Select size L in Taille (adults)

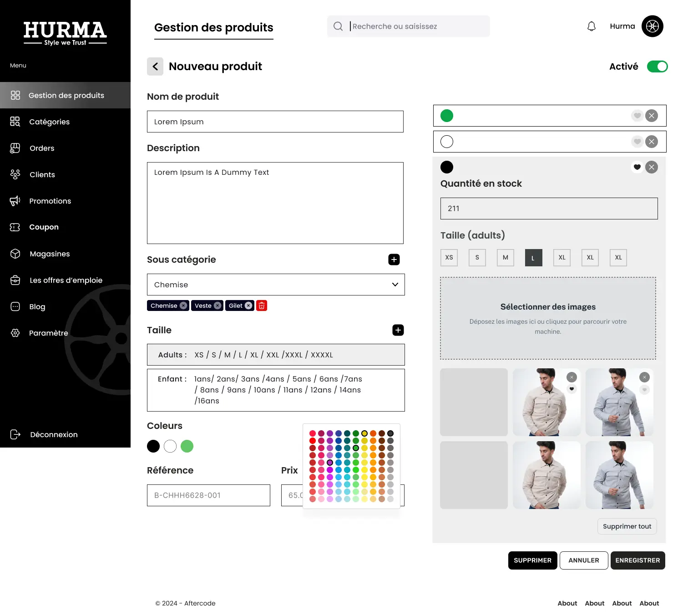[533, 258]
